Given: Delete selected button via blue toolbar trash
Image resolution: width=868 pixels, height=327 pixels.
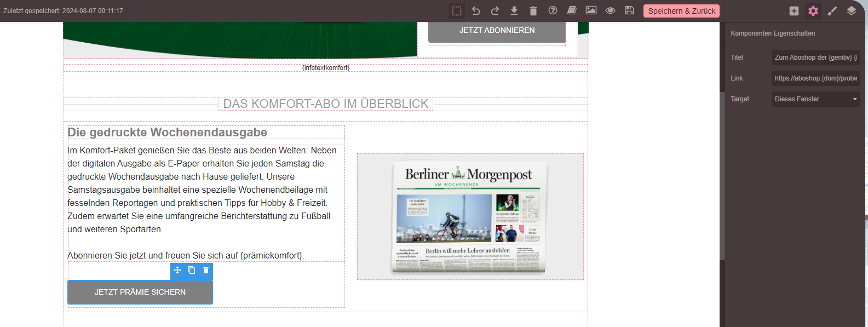Looking at the screenshot, I should [x=206, y=270].
